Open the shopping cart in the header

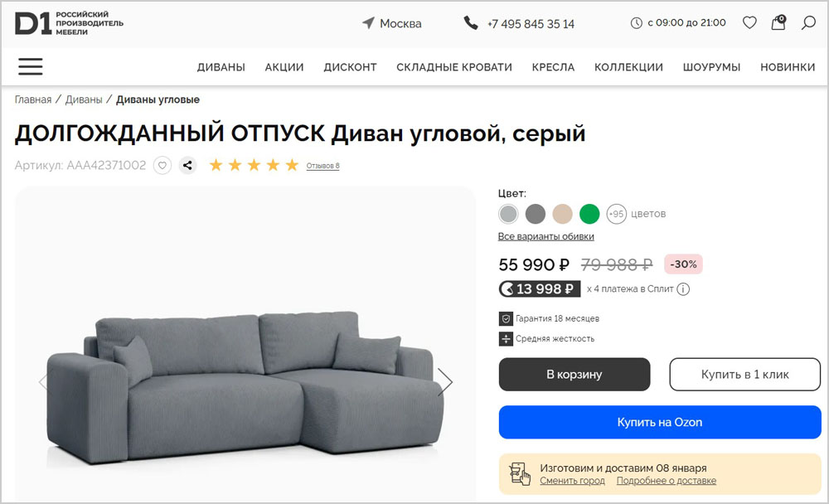click(x=778, y=23)
